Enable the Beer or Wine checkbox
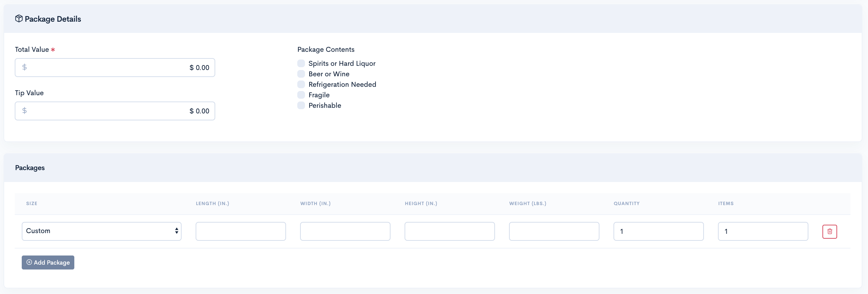The height and width of the screenshot is (294, 868). point(301,74)
